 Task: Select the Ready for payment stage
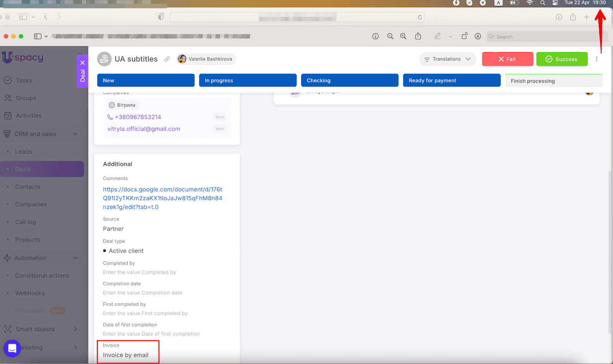pos(451,80)
